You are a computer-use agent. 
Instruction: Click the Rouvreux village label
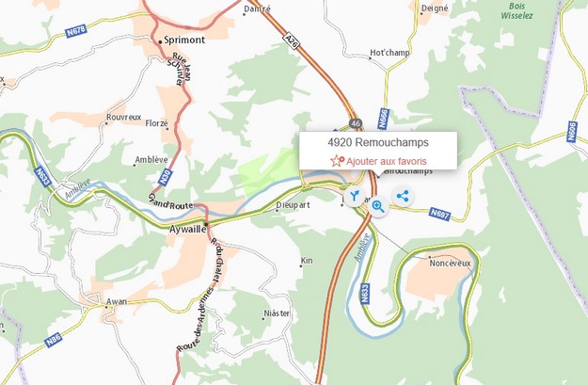pos(124,117)
